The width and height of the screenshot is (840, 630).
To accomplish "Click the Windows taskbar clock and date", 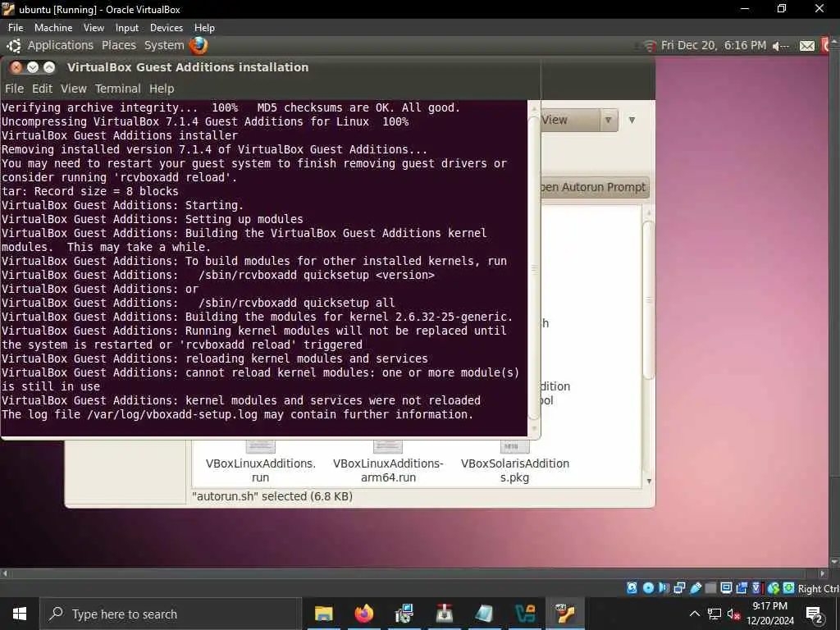I will 769,614.
